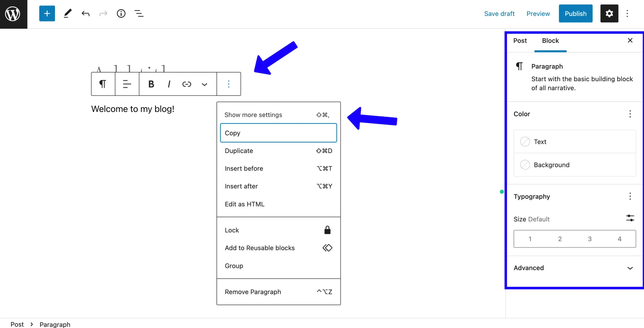
Task: Choose Duplicate from block menu
Action: click(278, 151)
